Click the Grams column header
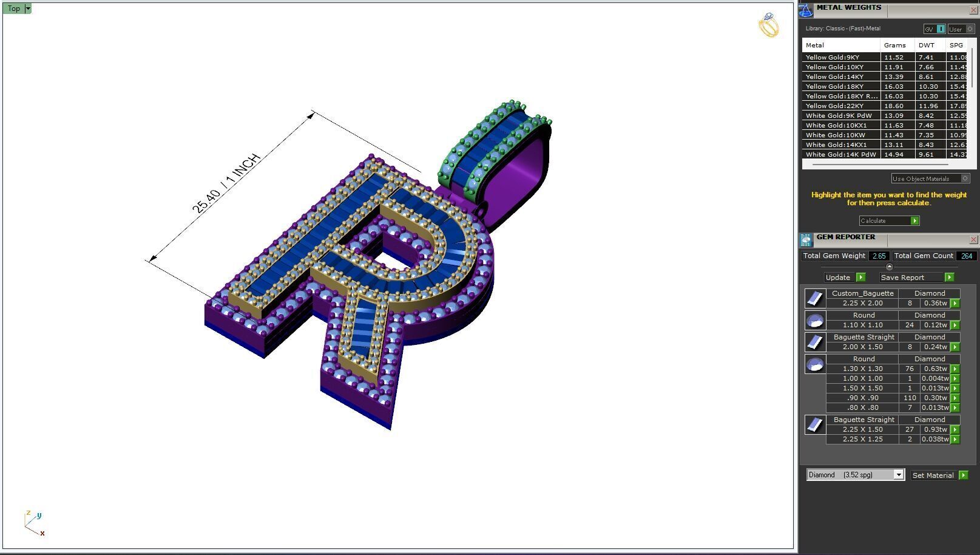This screenshot has height=555, width=980. point(897,45)
